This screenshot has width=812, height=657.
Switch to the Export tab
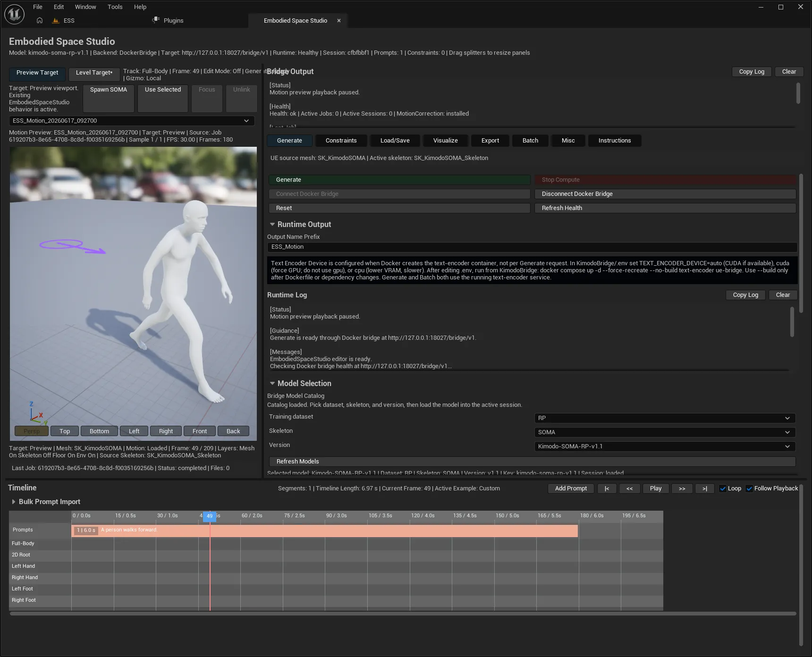coord(490,141)
